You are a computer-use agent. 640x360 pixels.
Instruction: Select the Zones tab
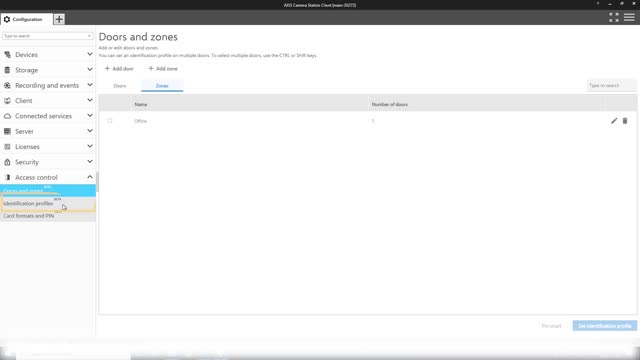(x=162, y=86)
